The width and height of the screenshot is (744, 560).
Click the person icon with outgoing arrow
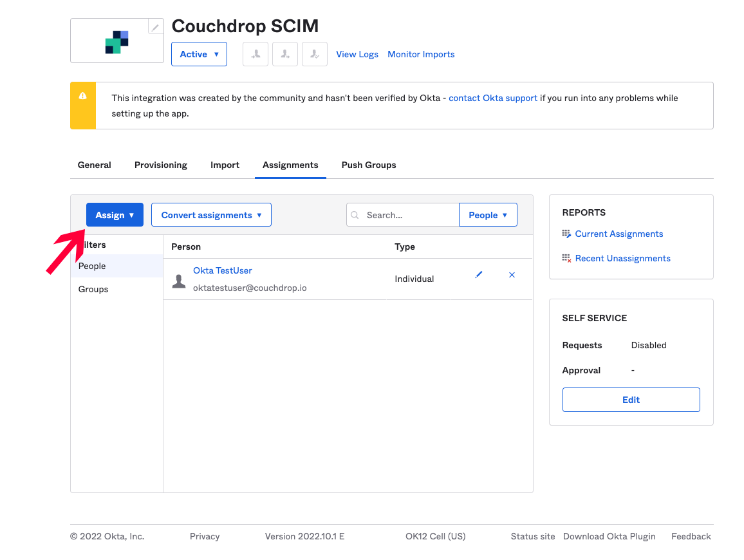[x=285, y=54]
